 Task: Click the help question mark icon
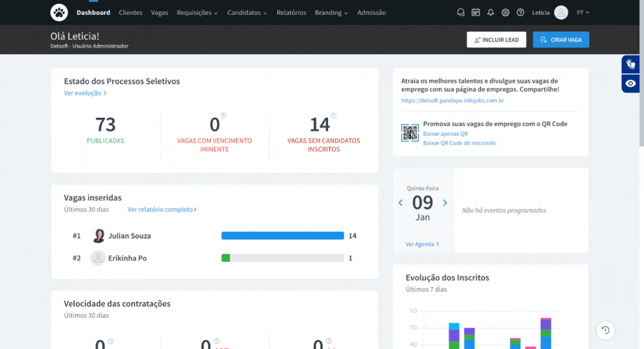pos(520,12)
